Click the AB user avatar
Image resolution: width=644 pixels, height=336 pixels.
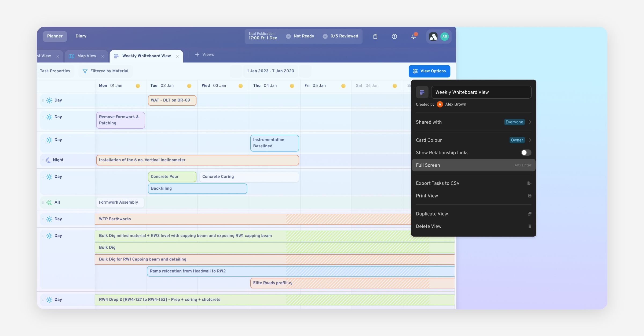coord(445,36)
